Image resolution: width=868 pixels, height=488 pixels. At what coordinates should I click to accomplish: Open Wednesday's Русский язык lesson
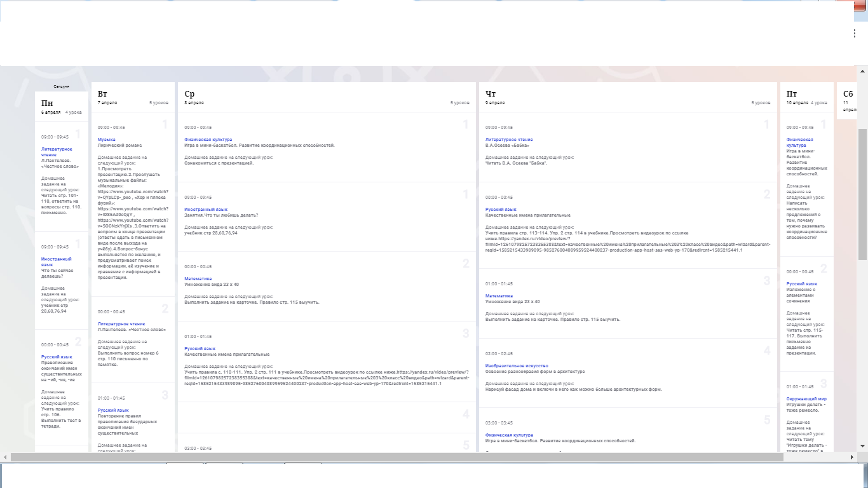click(200, 348)
